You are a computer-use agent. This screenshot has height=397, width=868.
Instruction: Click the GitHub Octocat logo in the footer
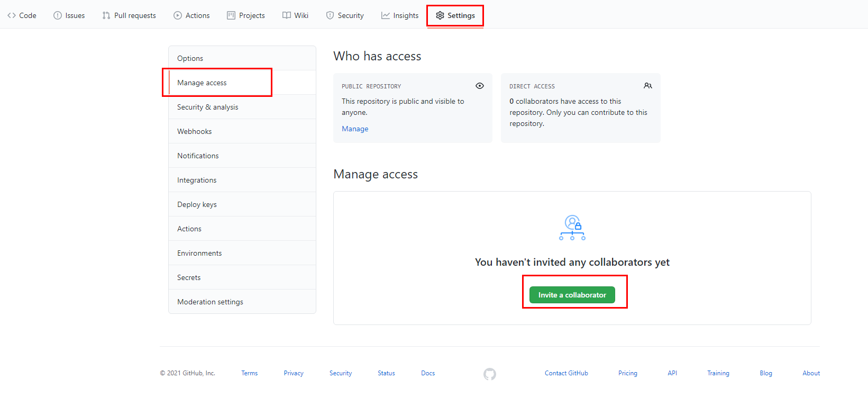(490, 374)
